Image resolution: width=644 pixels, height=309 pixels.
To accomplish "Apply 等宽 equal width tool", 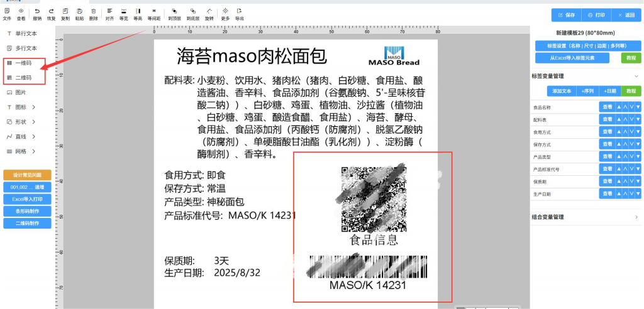I will pos(124,14).
